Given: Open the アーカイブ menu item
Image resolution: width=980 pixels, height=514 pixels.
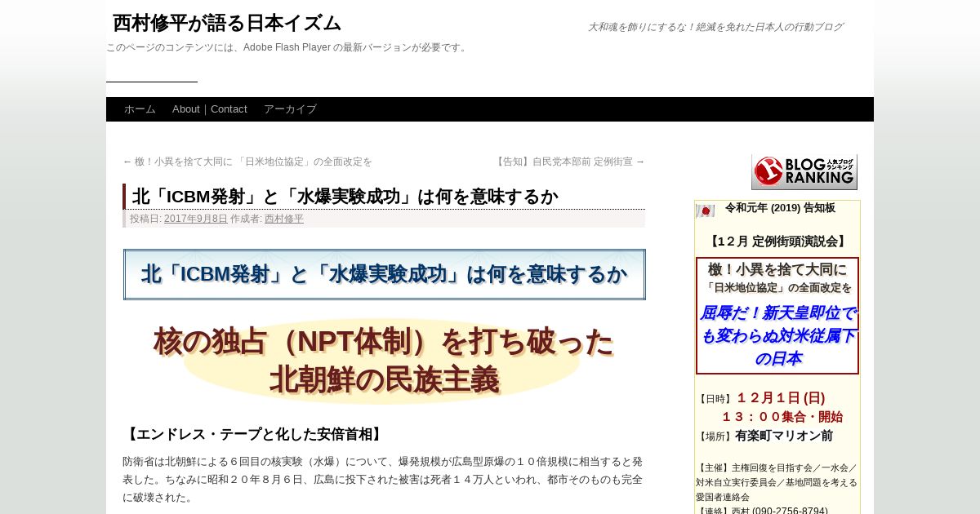Looking at the screenshot, I should (290, 109).
